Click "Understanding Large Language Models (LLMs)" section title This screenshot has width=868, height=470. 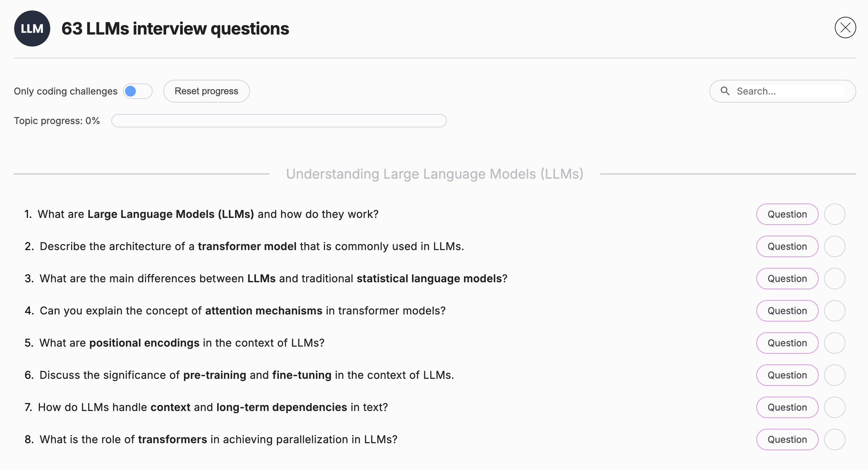click(x=435, y=174)
